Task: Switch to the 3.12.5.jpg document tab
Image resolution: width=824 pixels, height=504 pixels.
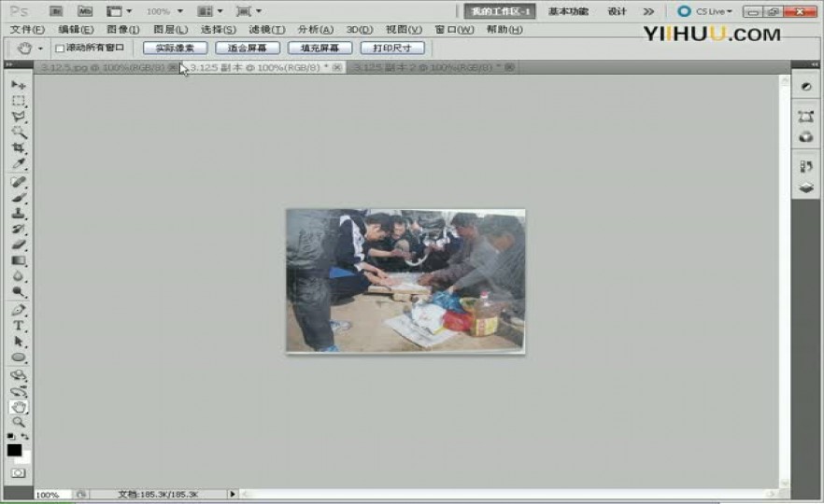Action: 107,67
